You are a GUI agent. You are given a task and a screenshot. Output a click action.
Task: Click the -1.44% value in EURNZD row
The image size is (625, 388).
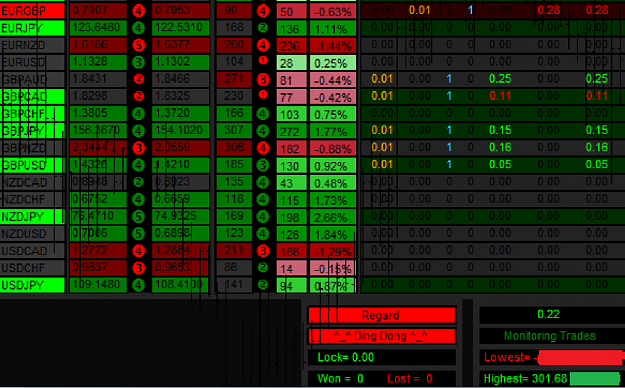[x=333, y=45]
